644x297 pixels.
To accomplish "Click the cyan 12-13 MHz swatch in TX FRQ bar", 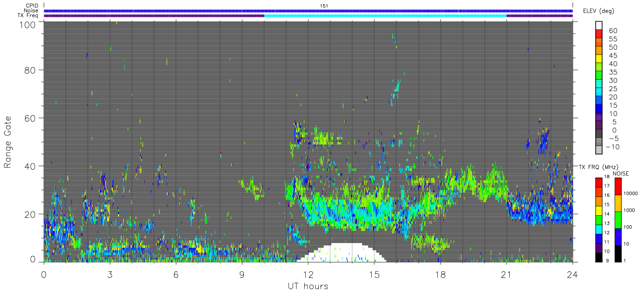I will 599,229.
